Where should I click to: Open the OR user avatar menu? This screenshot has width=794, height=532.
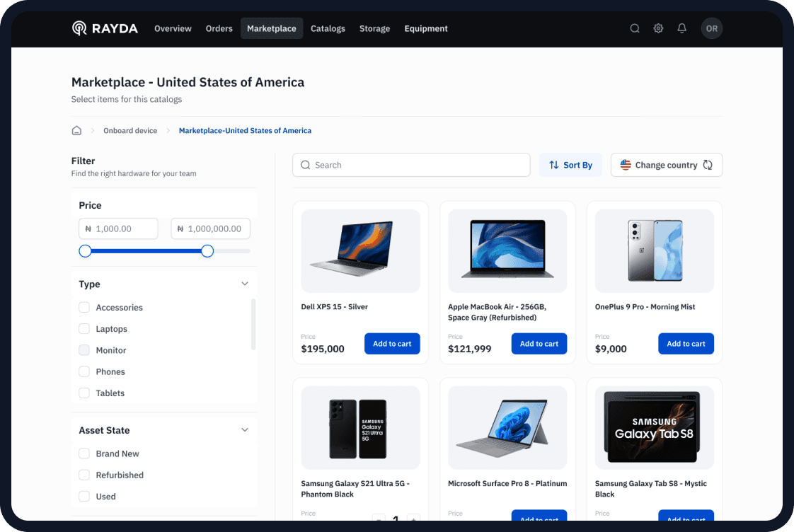pyautogui.click(x=711, y=28)
